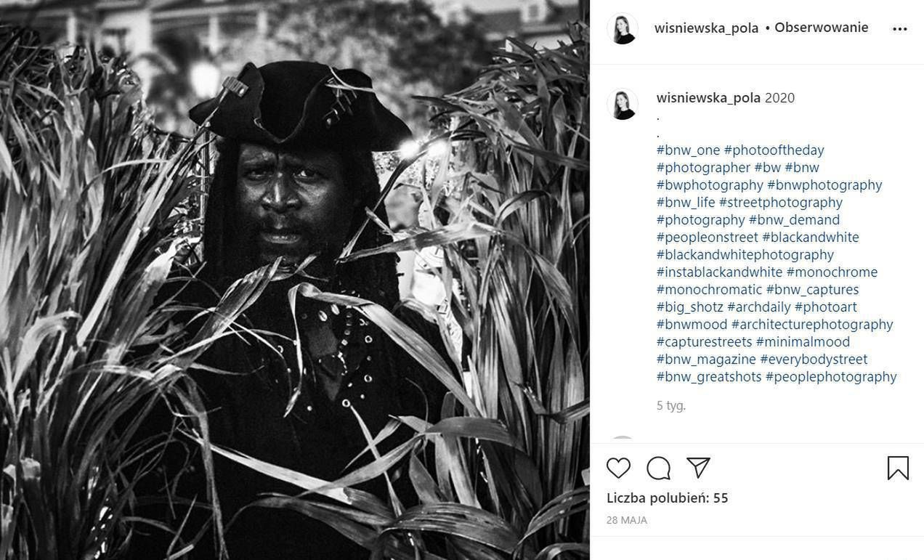This screenshot has width=924, height=560.
Task: Open the #streetphotography hashtag
Action: tap(781, 203)
